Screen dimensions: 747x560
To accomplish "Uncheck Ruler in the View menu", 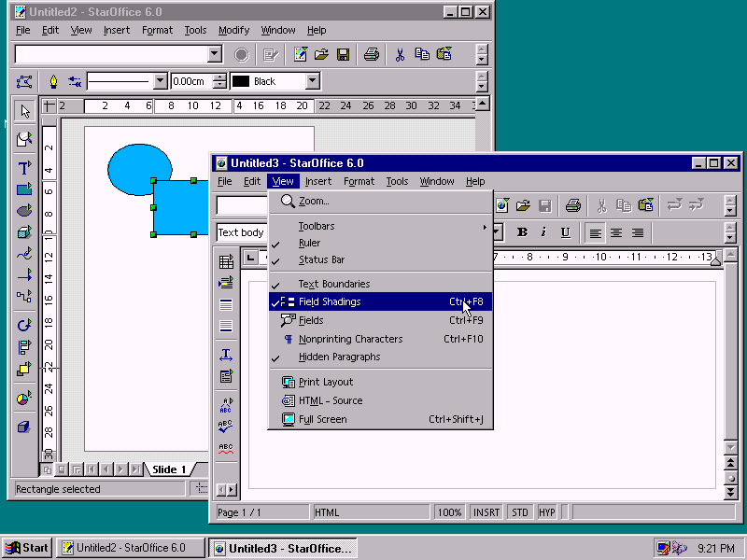I will click(380, 243).
